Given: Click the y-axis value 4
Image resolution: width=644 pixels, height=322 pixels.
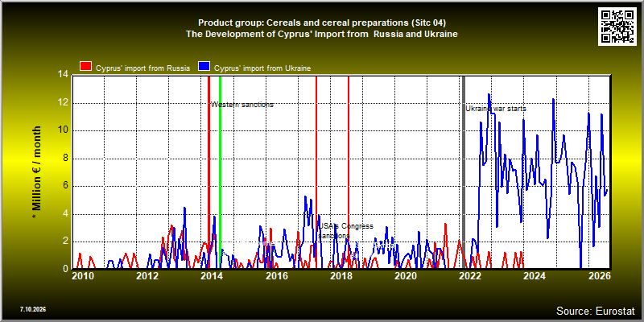Looking at the screenshot, I should 66,214.
